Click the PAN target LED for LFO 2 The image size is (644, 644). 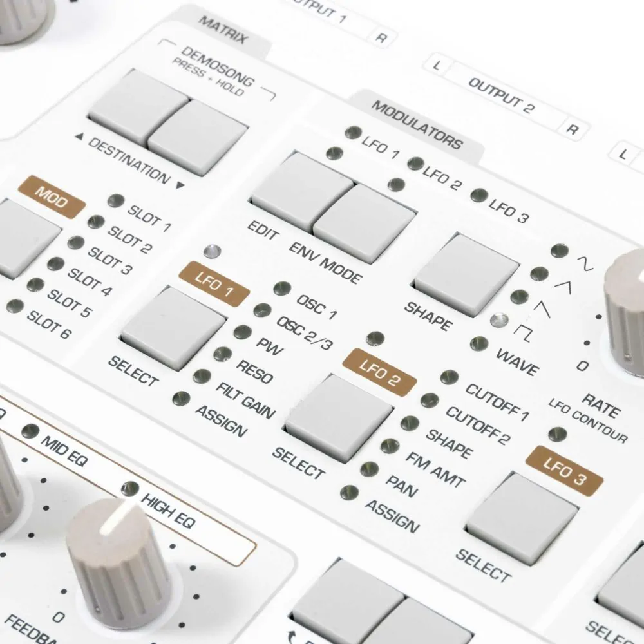click(369, 469)
